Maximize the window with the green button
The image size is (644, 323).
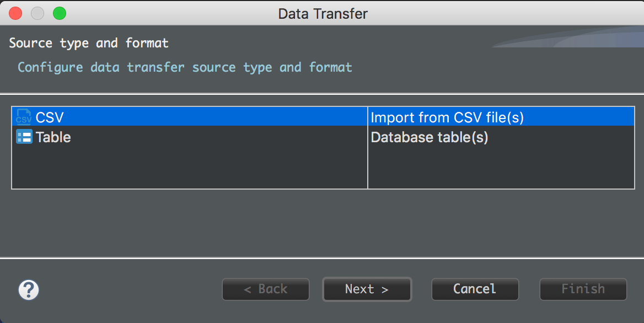coord(59,13)
